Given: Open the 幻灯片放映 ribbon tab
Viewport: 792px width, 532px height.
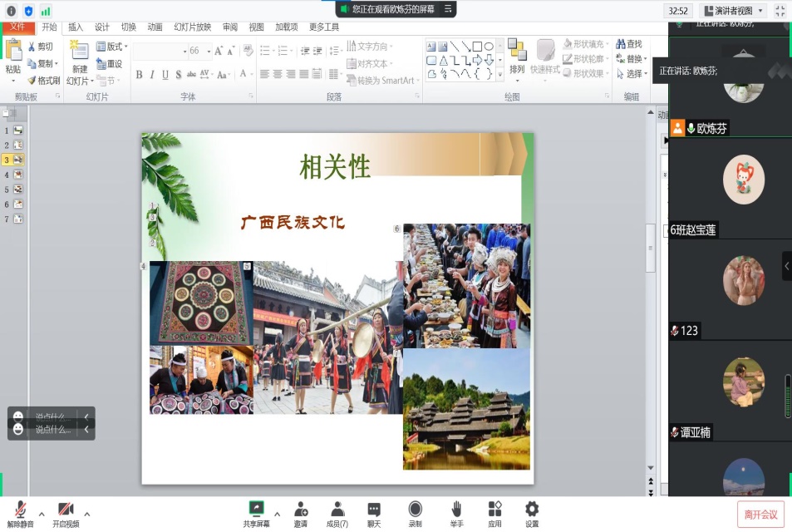Looking at the screenshot, I should [x=192, y=27].
